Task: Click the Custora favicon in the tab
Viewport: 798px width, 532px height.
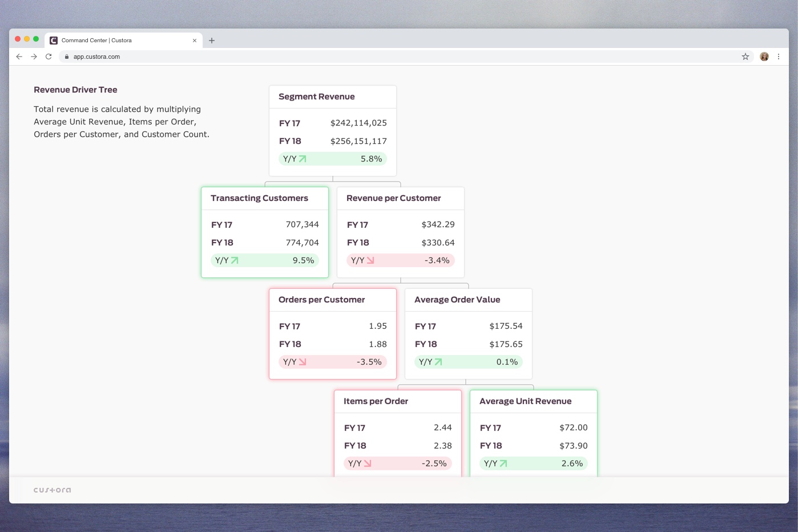Action: tap(54, 41)
